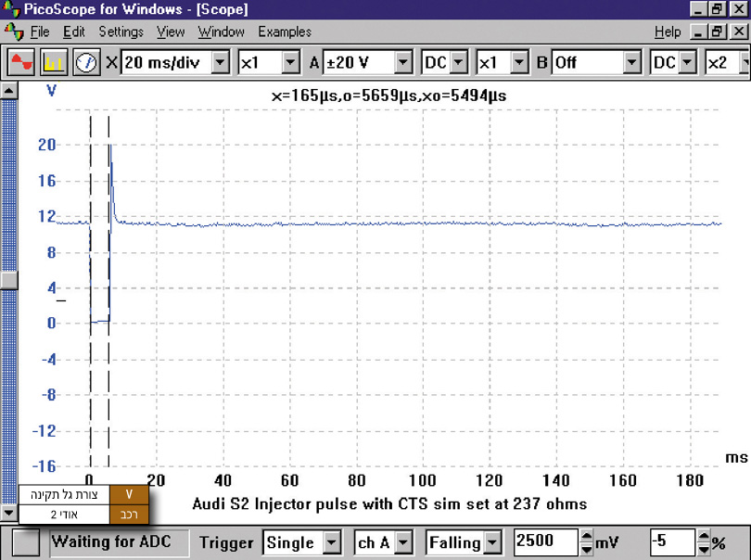Click the vertical scrollbar down arrow
The image size is (751, 560).
8,511
